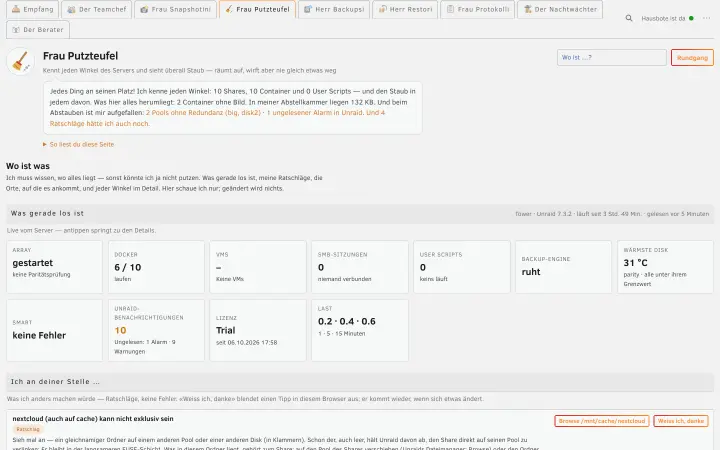This screenshot has width=720, height=450.
Task: Click the 'Wo ist was' heading
Action: (x=28, y=166)
